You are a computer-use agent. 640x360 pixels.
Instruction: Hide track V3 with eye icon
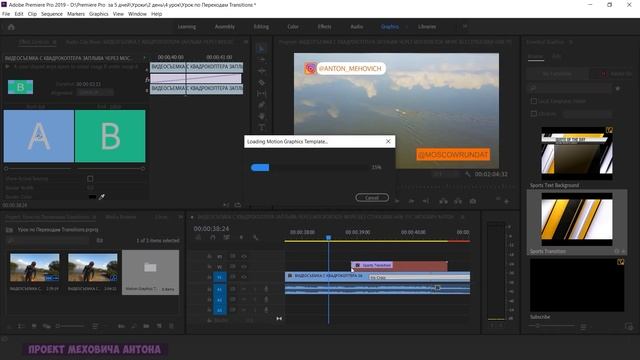click(x=244, y=256)
